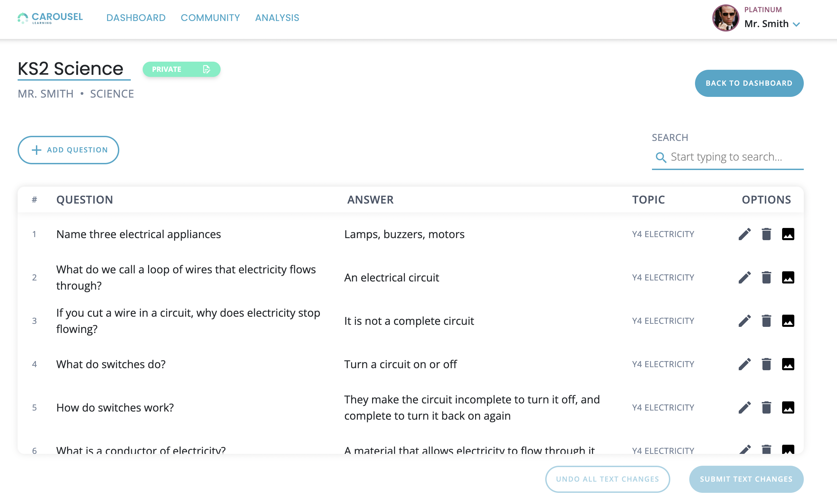This screenshot has width=837, height=504.
Task: Click the trash icon for question 4
Action: point(766,364)
